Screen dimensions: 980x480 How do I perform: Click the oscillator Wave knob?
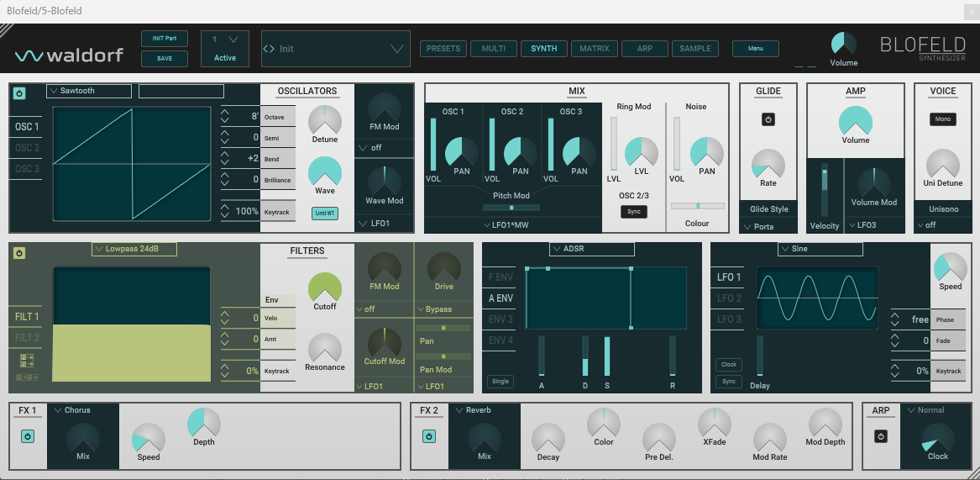[x=325, y=171]
